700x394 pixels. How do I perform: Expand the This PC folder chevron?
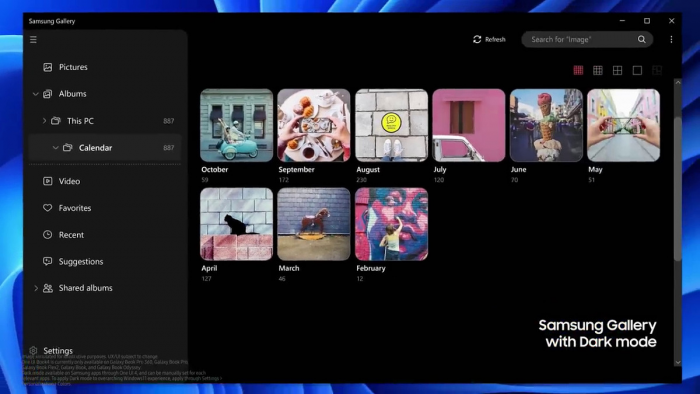click(44, 121)
